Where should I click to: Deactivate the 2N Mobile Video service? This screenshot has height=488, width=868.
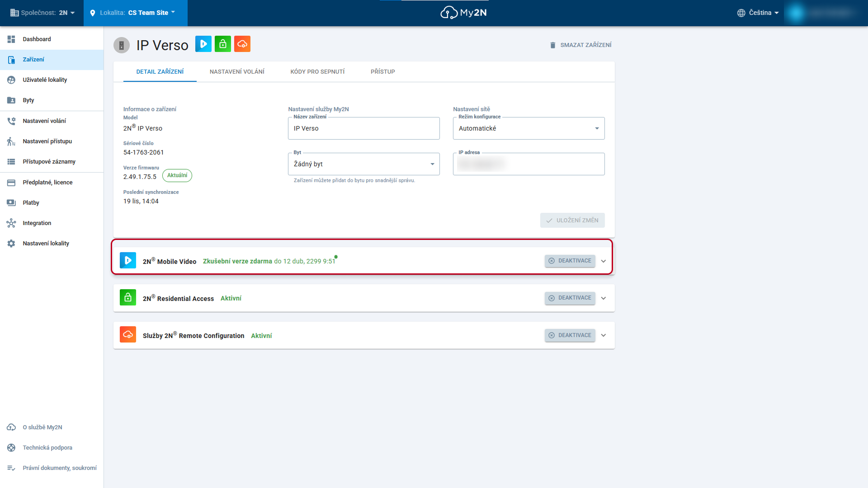coord(570,261)
